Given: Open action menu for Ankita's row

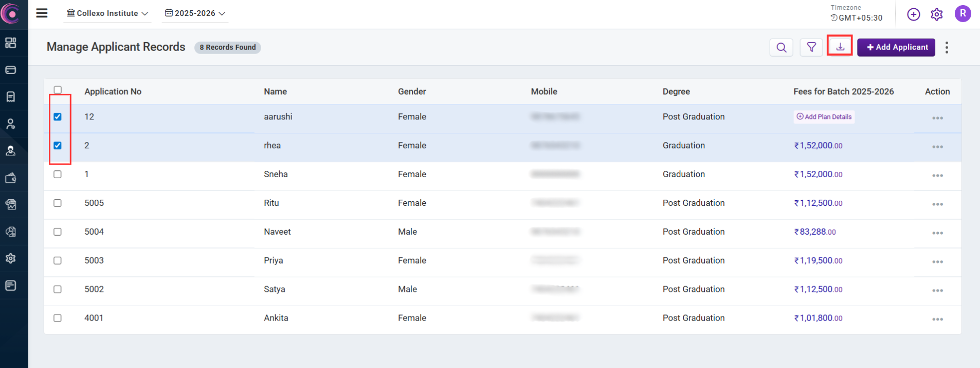Looking at the screenshot, I should (x=937, y=319).
